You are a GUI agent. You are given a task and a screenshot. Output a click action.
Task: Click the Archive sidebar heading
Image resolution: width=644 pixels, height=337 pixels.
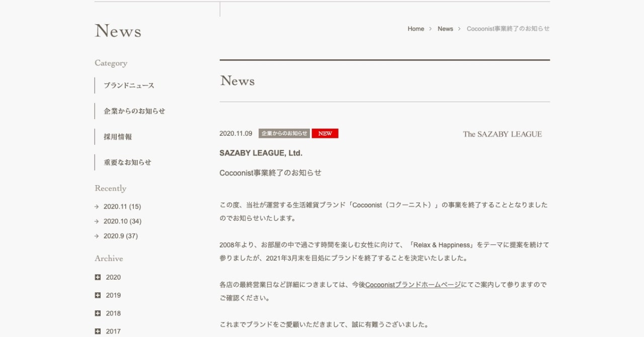[x=109, y=259]
